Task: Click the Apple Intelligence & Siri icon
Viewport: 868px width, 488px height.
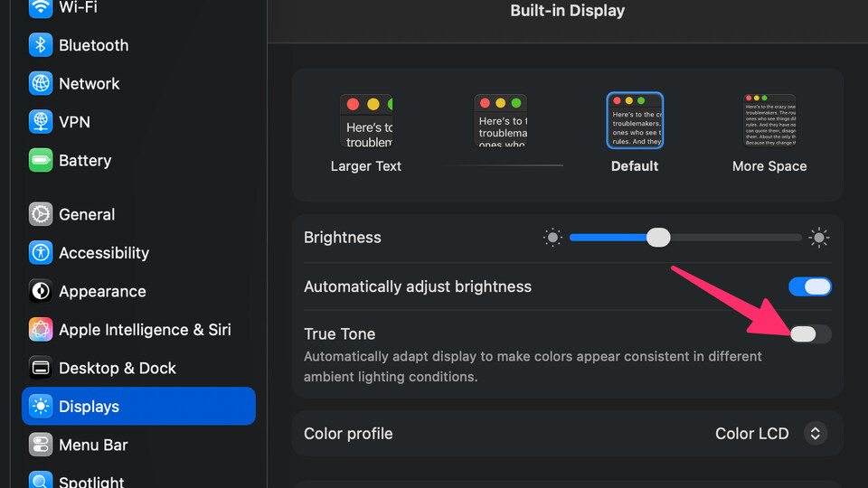Action: pos(41,330)
